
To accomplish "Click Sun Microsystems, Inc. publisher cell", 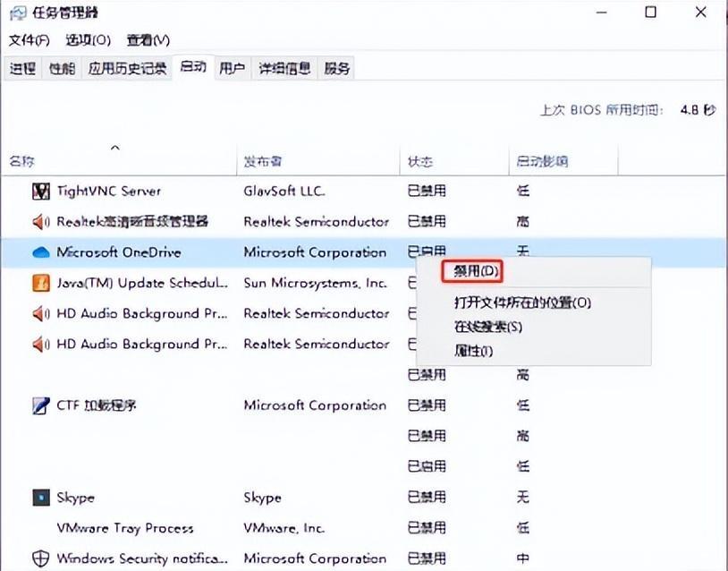I will click(315, 283).
